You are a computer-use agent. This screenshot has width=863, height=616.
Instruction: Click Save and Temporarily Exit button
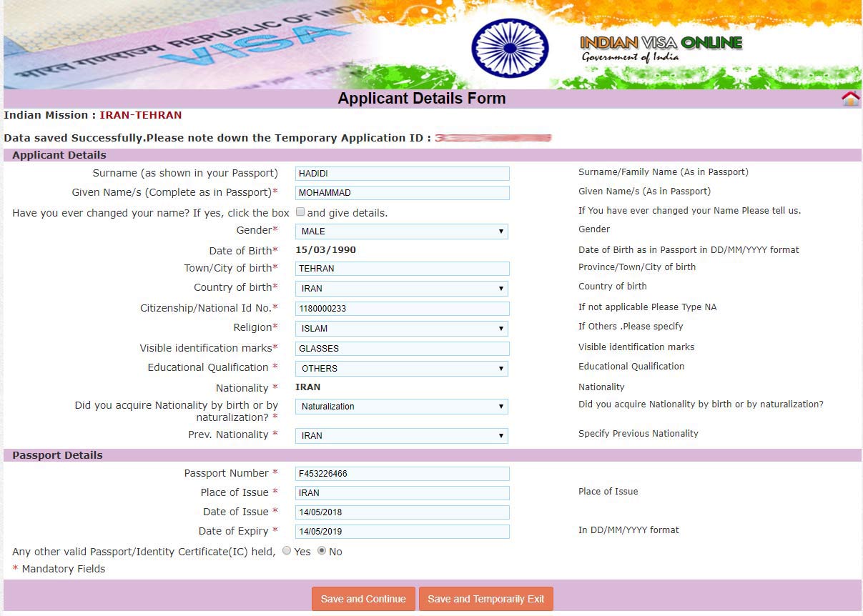[x=486, y=599]
